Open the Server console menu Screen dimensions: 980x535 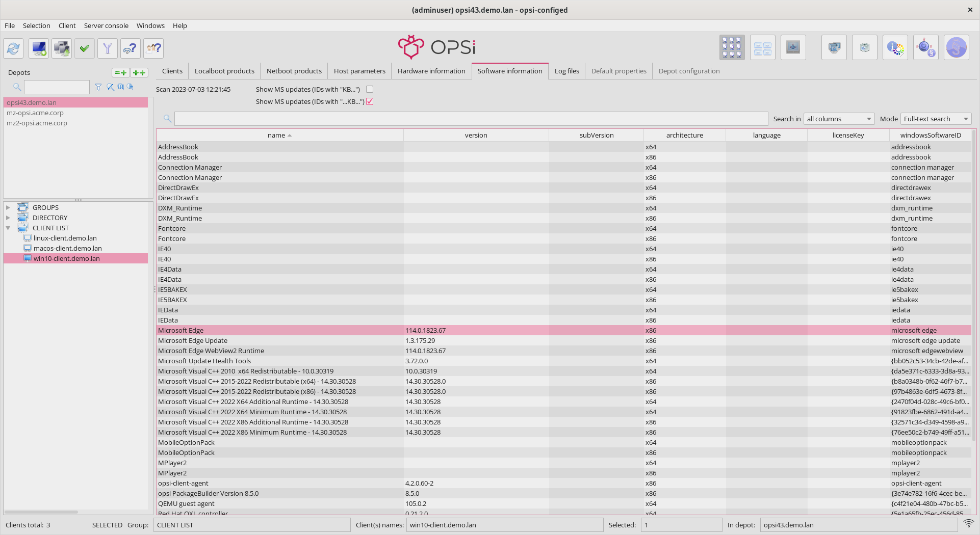106,25
